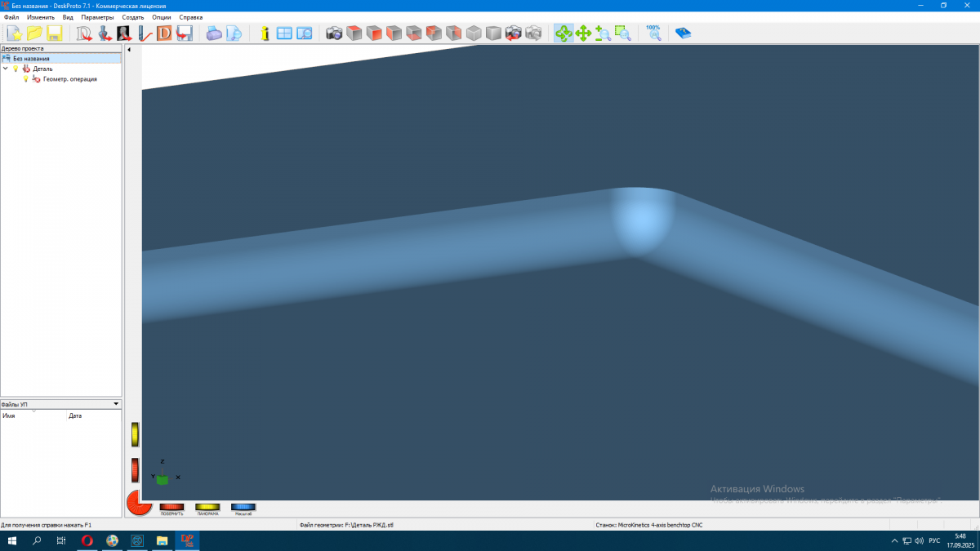Open the Параметры menu
Image resolution: width=980 pixels, height=551 pixels.
(x=97, y=17)
